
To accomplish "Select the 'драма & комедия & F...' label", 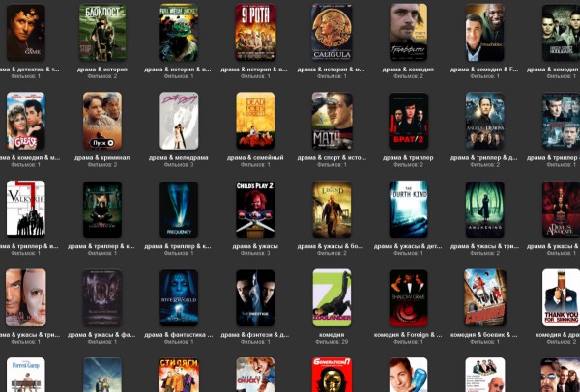I will click(484, 70).
